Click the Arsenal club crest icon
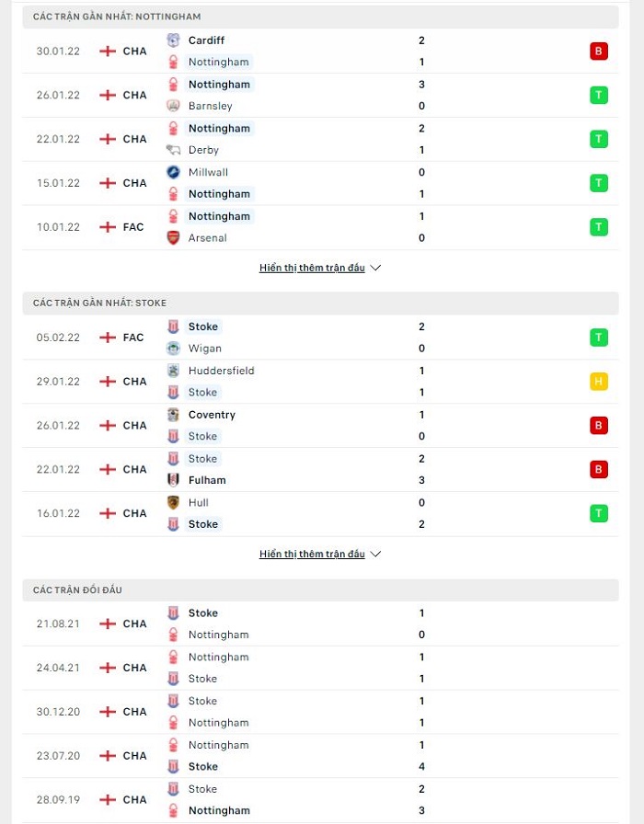The height and width of the screenshot is (824, 644). point(173,237)
